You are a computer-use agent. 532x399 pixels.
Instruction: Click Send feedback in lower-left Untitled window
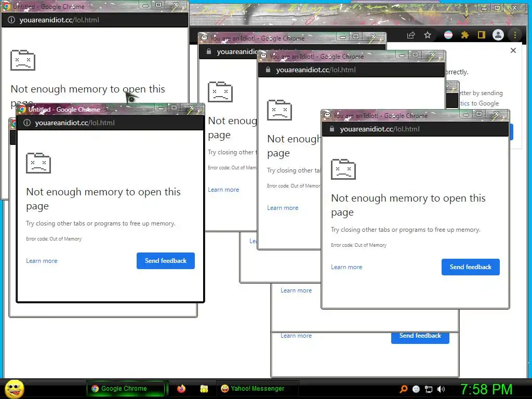pos(166,261)
